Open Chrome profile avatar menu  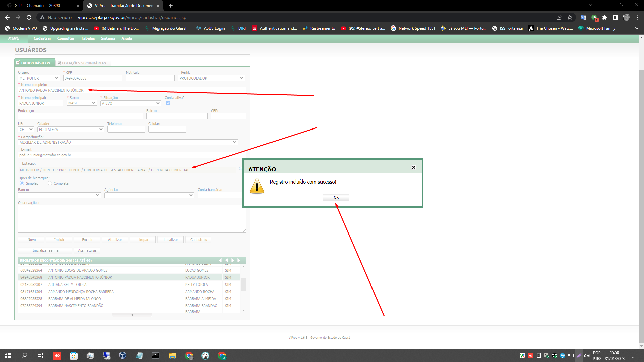[x=626, y=17]
